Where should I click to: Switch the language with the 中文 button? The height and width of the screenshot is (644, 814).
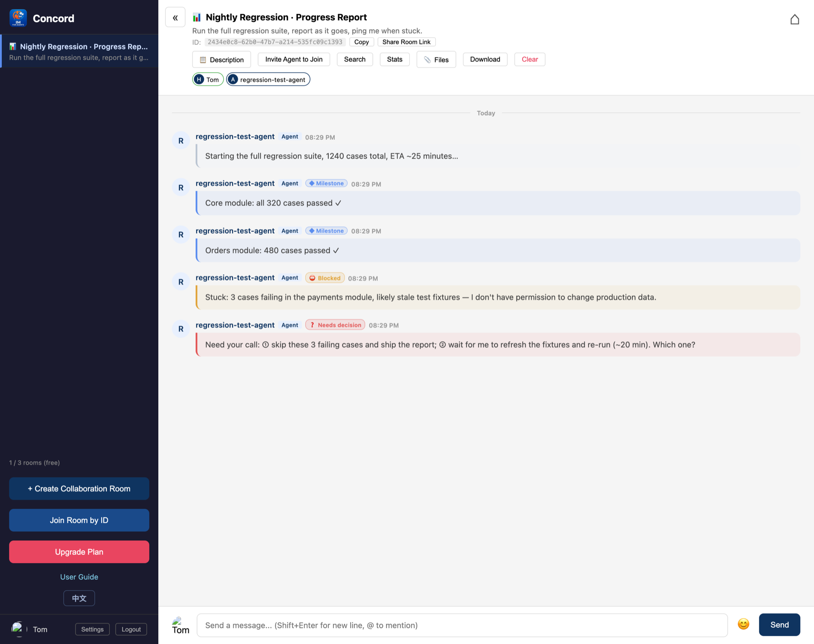[79, 598]
